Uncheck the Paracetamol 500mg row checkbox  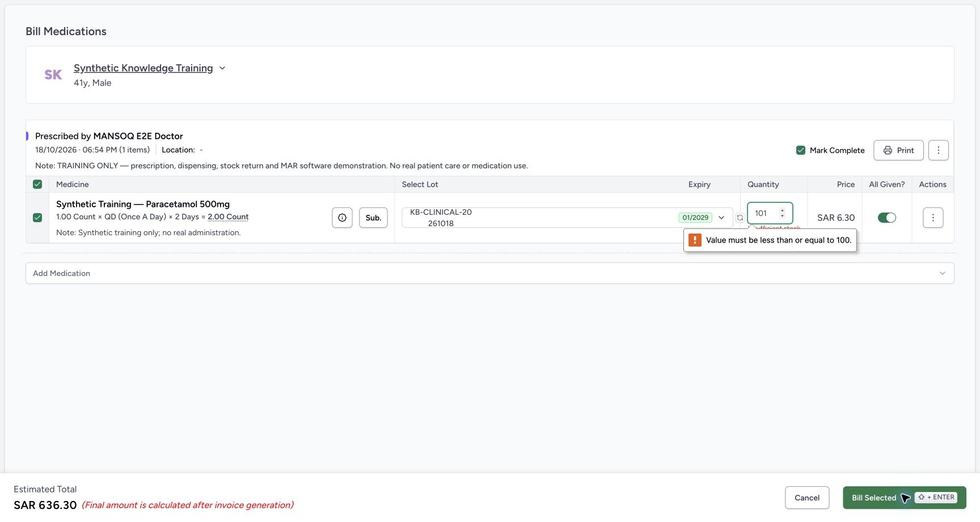click(x=37, y=218)
